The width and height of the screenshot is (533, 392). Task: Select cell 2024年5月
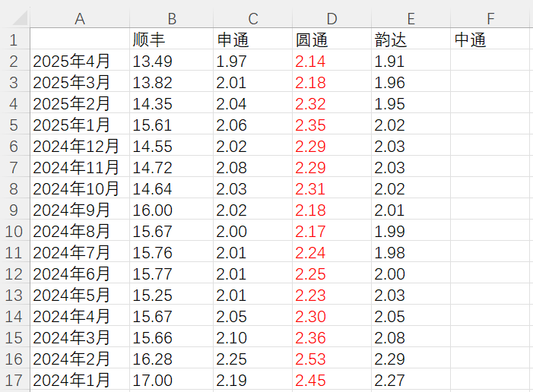click(x=80, y=296)
